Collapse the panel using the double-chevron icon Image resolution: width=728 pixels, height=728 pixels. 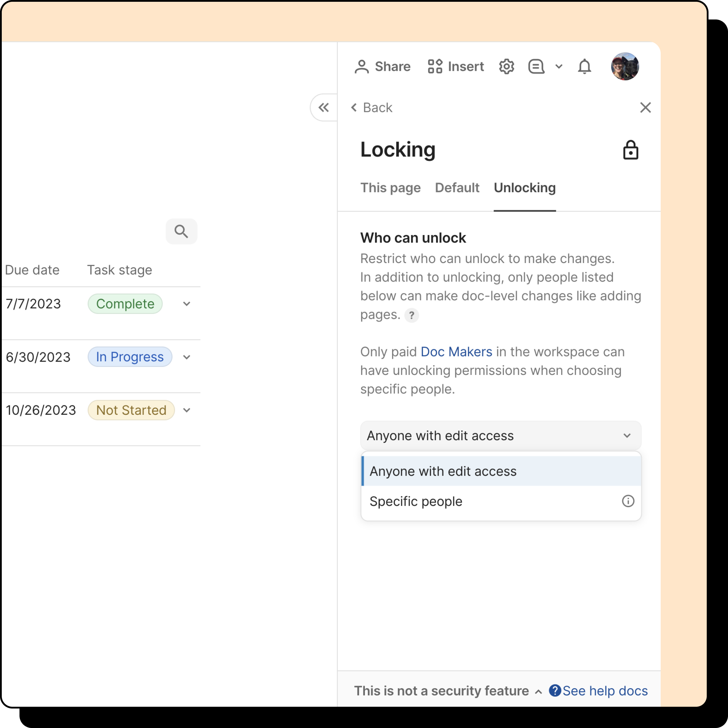point(323,107)
